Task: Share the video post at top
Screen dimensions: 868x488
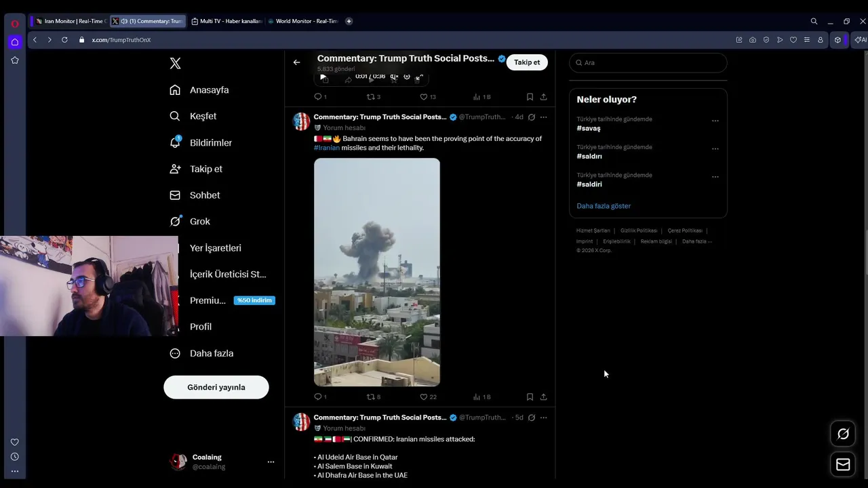Action: coord(543,97)
